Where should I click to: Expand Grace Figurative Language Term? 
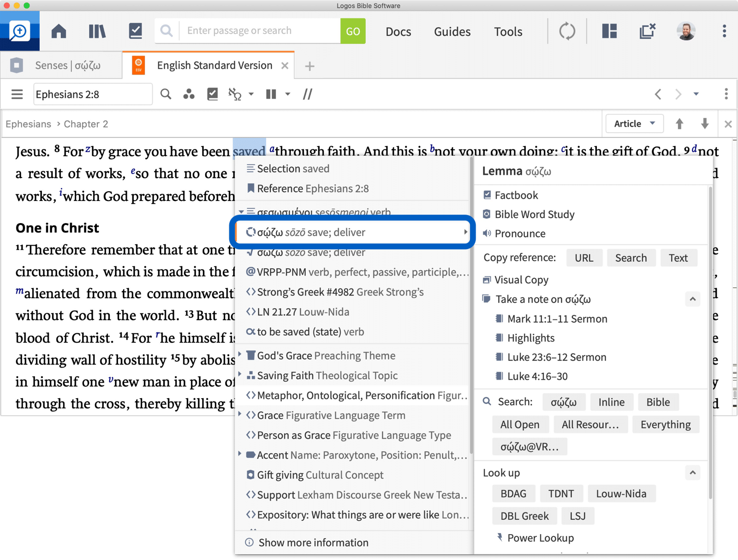(240, 414)
